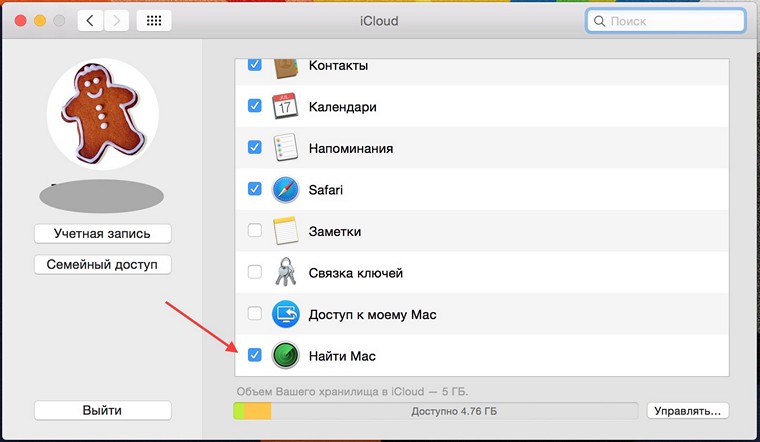Minimize the window with the yellow button
This screenshot has width=760, height=442.
click(40, 21)
